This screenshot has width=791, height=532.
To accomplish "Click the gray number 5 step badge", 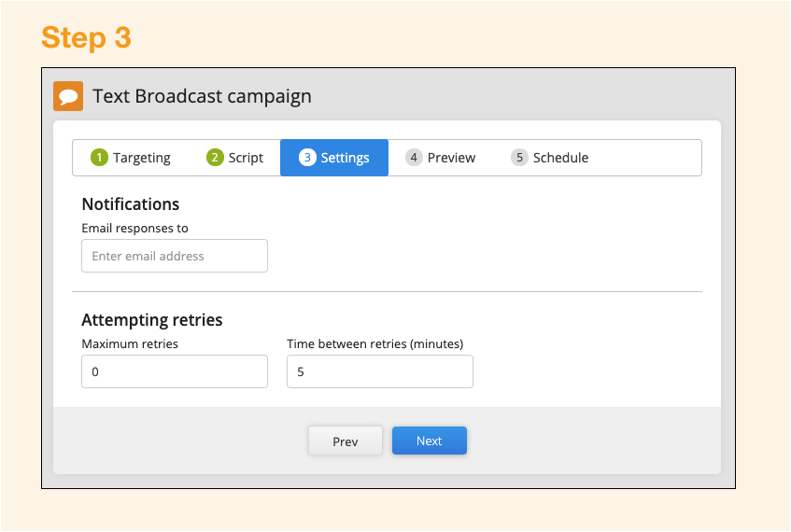I will click(519, 158).
